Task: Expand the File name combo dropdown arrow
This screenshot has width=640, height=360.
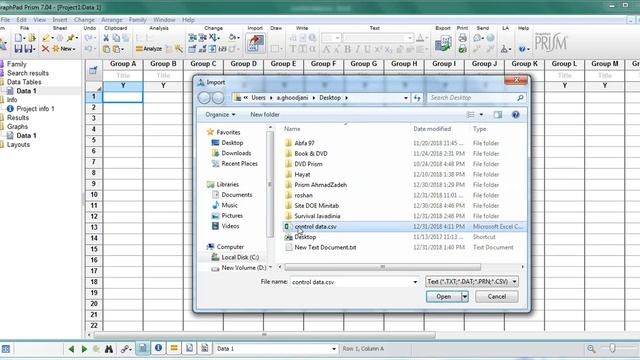Action: [x=415, y=282]
